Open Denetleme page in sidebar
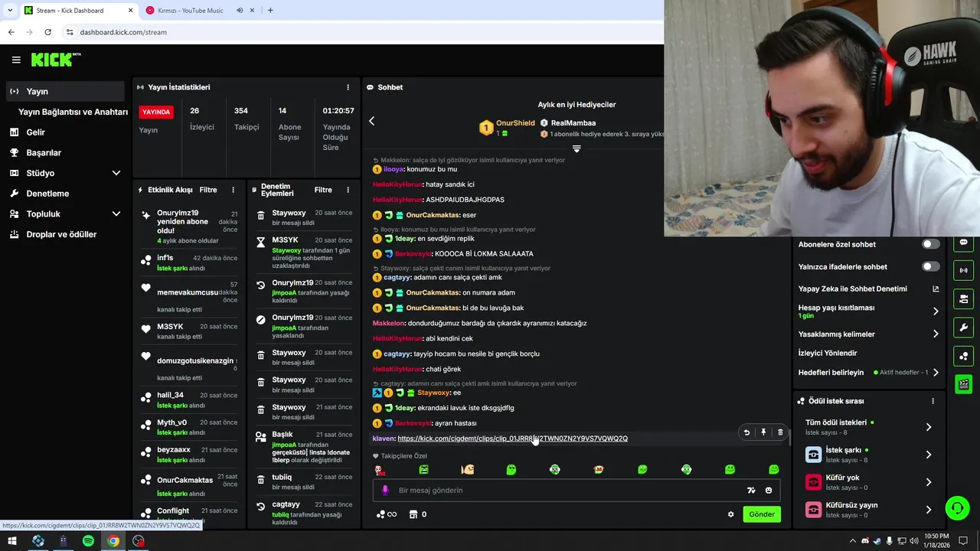 point(64,194)
